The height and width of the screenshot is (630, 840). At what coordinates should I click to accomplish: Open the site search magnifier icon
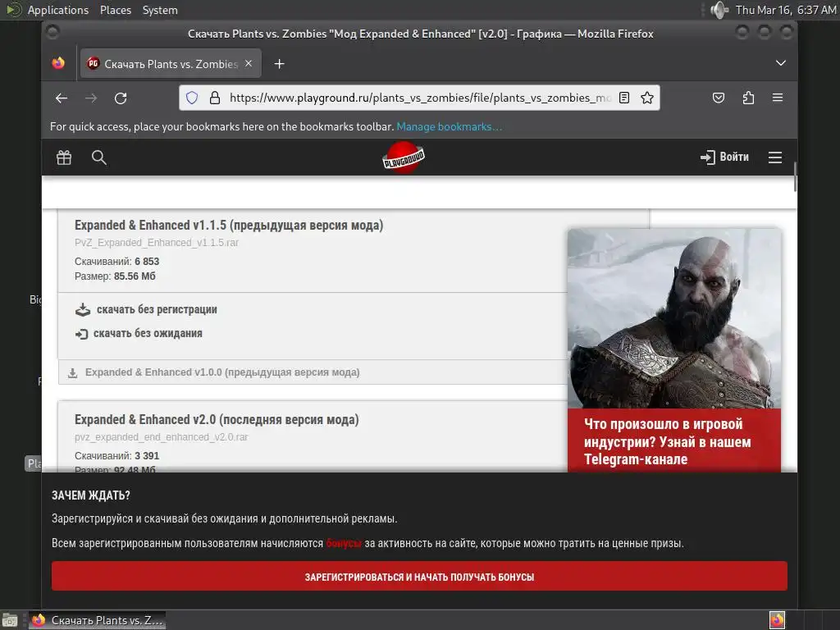click(x=99, y=157)
